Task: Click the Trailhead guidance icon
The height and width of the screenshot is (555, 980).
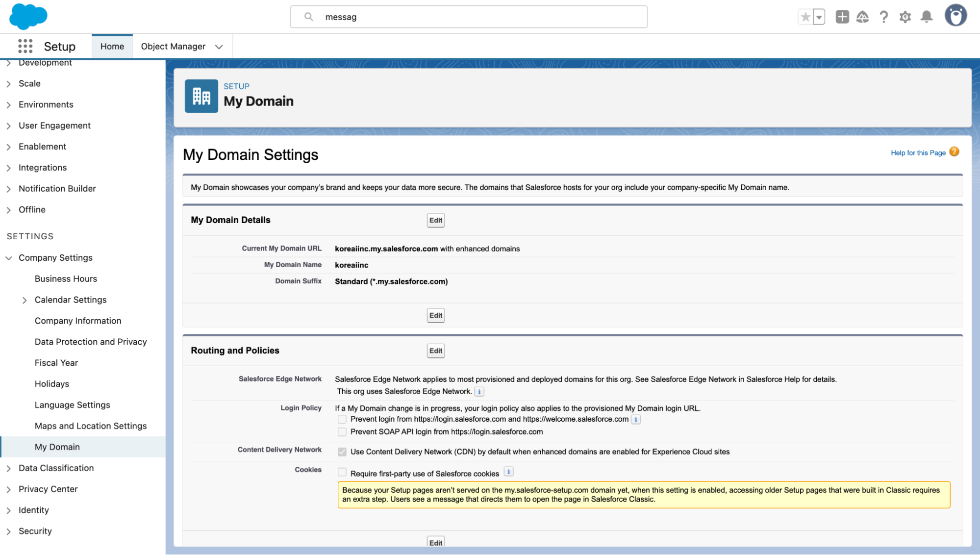Action: point(862,17)
